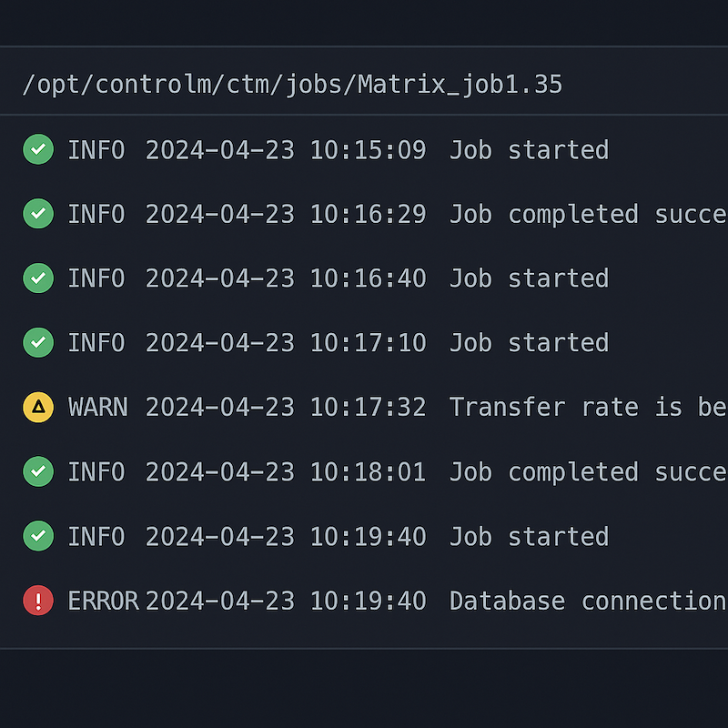Click the green check icon at 10:17:10
The width and height of the screenshot is (728, 728).
(x=38, y=343)
